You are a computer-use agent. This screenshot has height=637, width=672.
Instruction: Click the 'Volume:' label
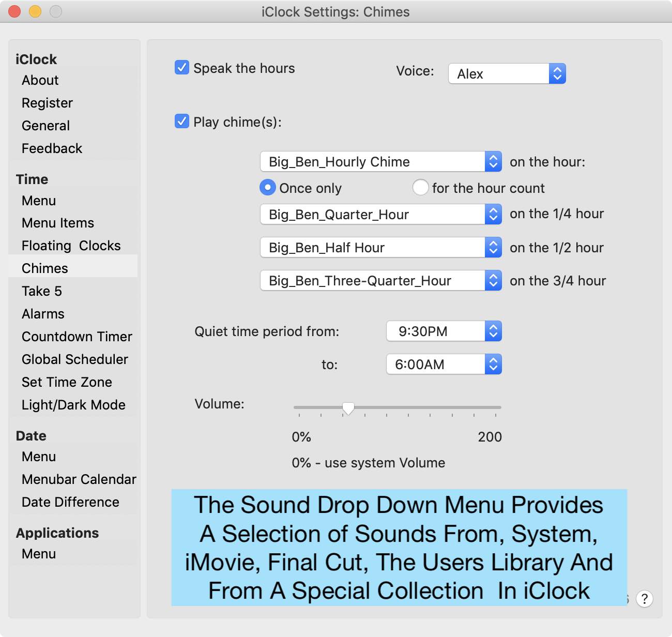click(219, 404)
